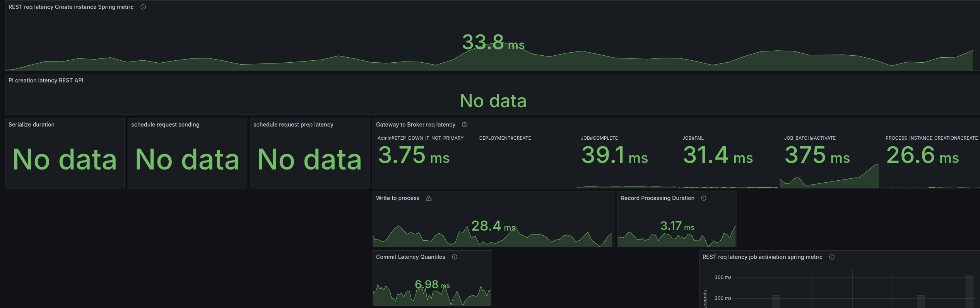Show info icon beside Gateway to Broker req latency

click(465, 125)
